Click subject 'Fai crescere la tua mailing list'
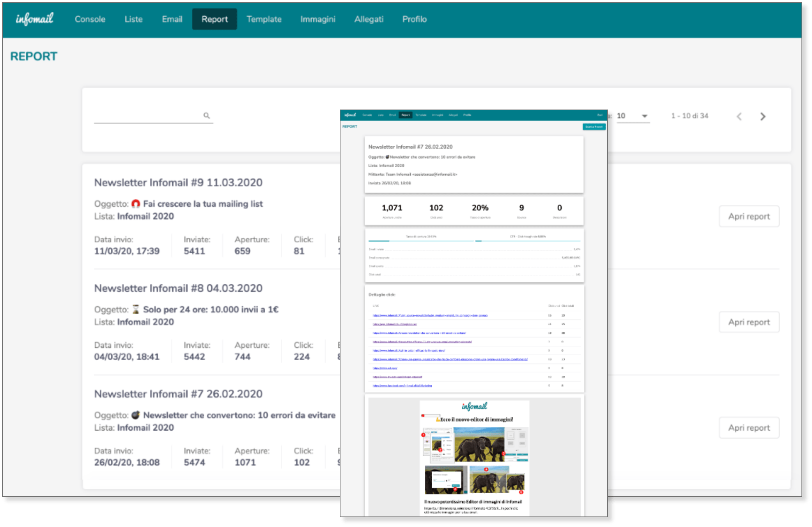812x527 pixels. tap(203, 204)
